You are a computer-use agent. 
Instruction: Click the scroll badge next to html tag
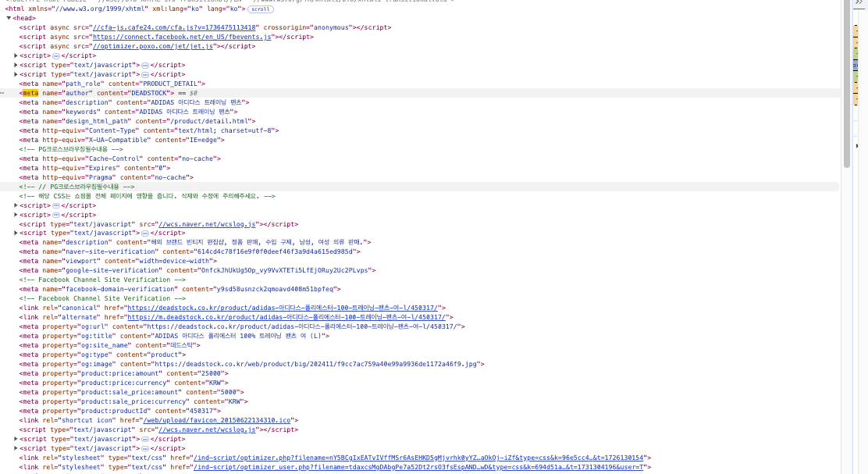(x=261, y=9)
